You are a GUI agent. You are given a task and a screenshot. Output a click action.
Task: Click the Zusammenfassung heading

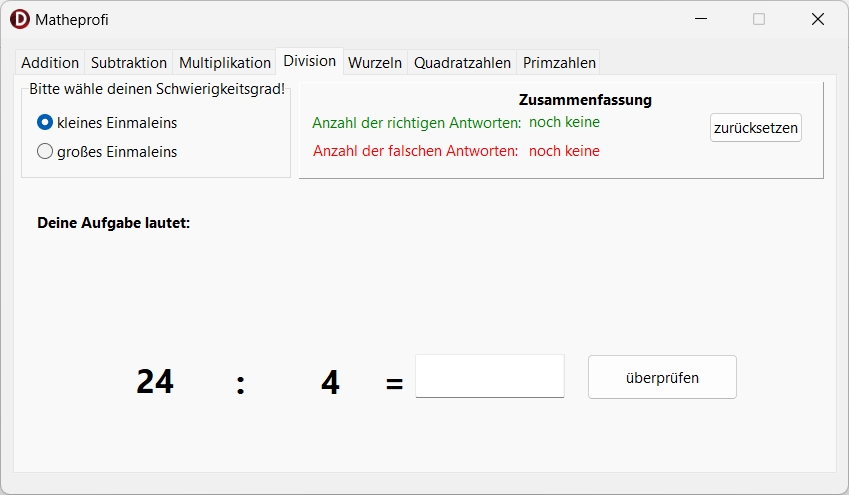tap(585, 100)
